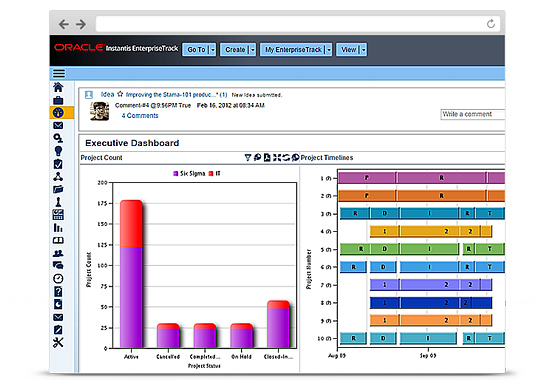Click the briefcase portfolio sidebar icon
This screenshot has width=552, height=386.
(58, 100)
